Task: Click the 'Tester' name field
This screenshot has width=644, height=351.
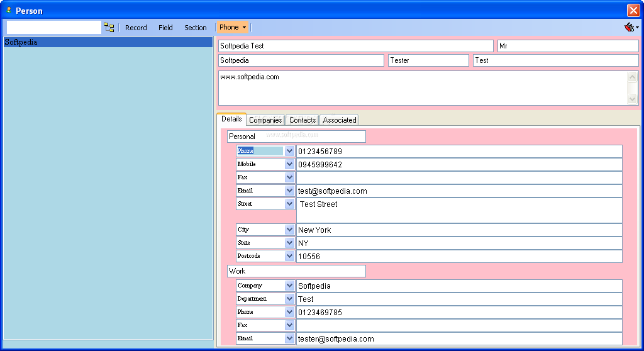Action: [x=428, y=60]
